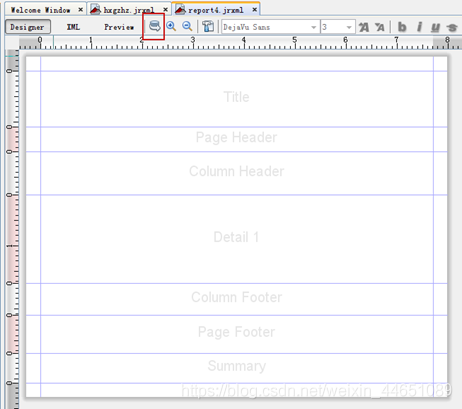Screen dimensions: 462x409
Task: Select the Designer view button
Action: 28,27
